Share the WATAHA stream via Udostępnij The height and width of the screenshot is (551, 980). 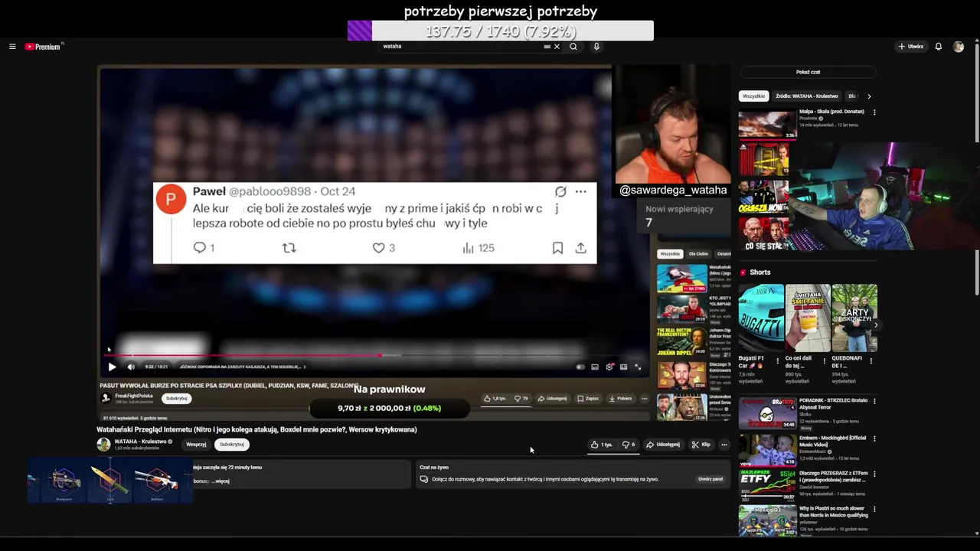pyautogui.click(x=663, y=445)
